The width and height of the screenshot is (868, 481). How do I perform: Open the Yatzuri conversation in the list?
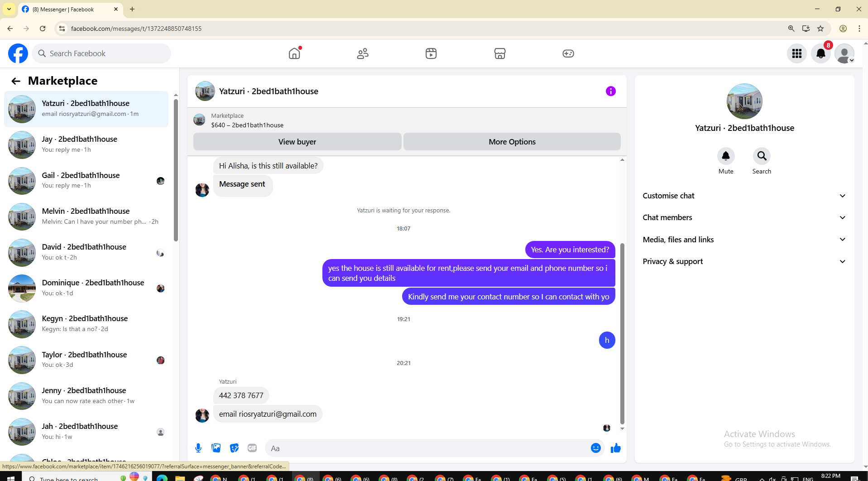pyautogui.click(x=86, y=109)
